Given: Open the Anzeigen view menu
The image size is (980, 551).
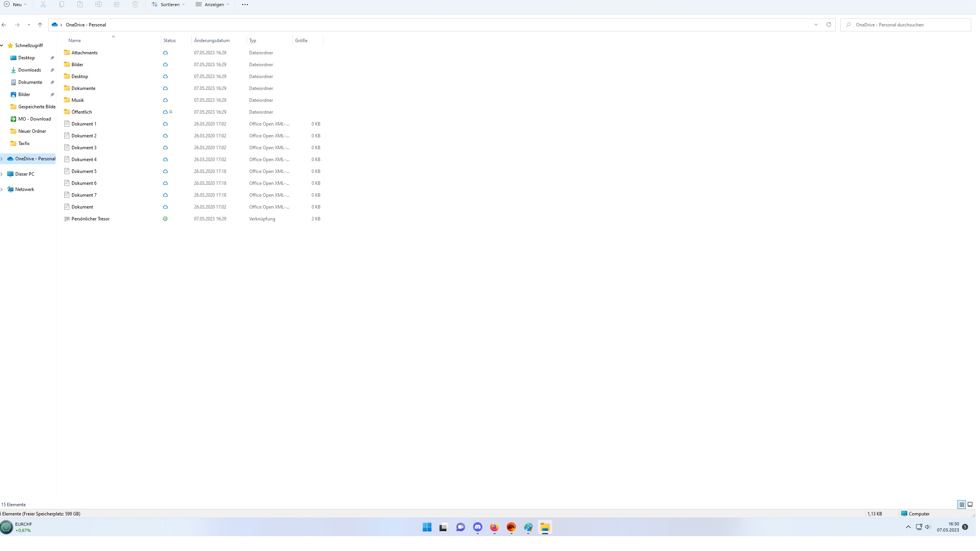Looking at the screenshot, I should click(212, 5).
